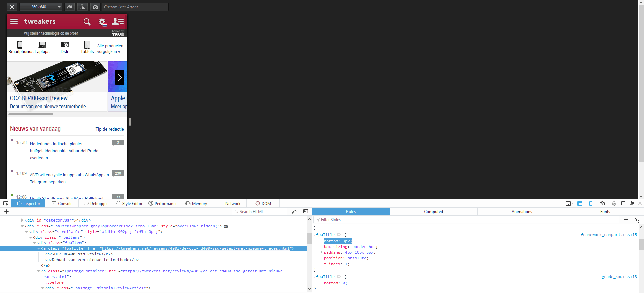Viewport: 644px width, 293px height.
Task: Switch to the Style Editor tab
Action: [129, 203]
